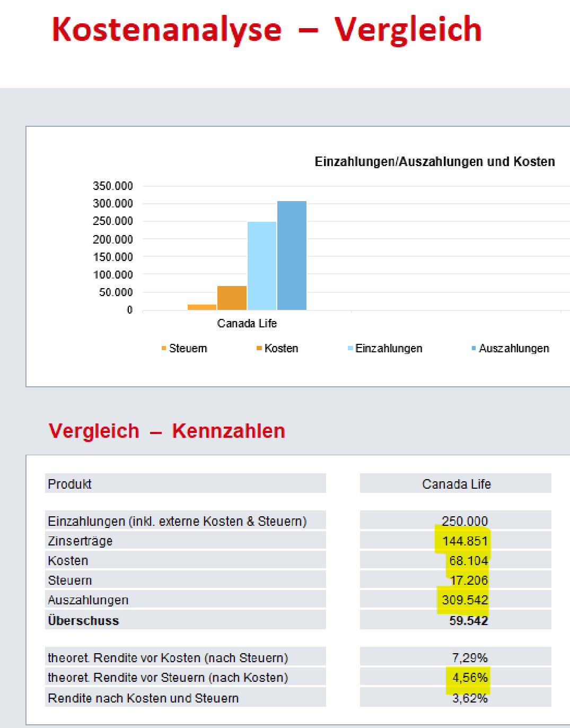Select the Kosten legend label

tap(282, 349)
